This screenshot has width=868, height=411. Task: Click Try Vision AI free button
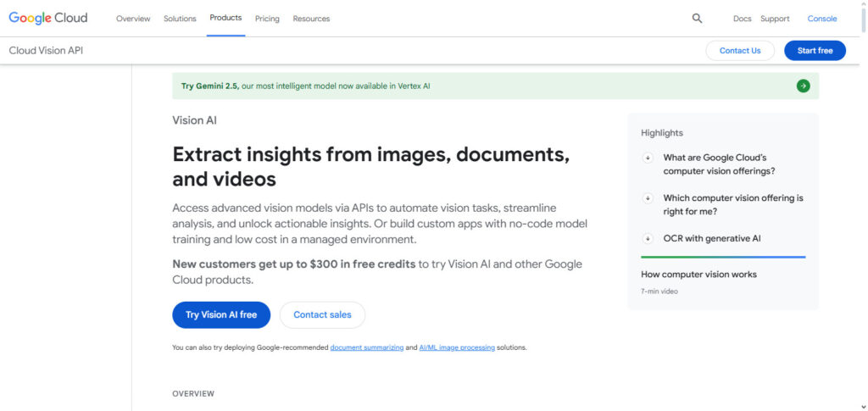(221, 314)
